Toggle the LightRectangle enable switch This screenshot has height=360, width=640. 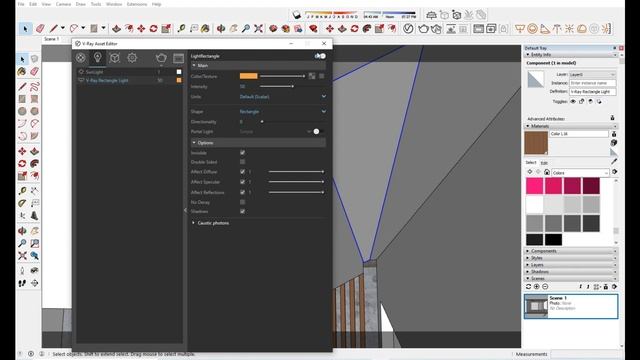tap(321, 56)
